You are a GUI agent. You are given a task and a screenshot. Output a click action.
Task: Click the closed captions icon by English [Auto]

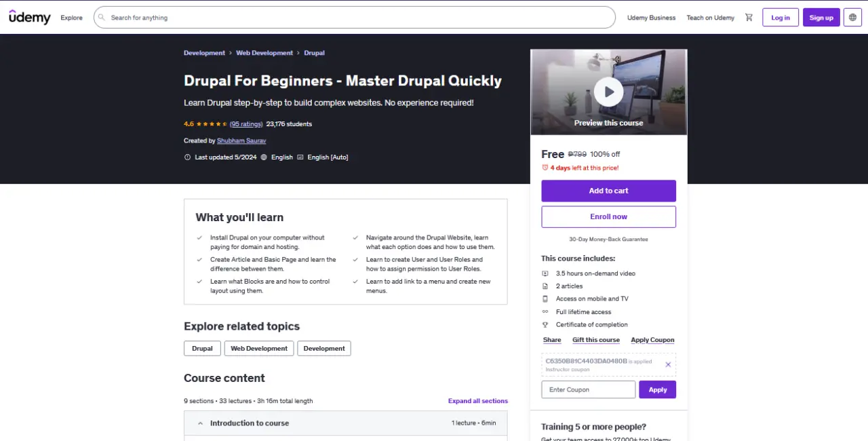(x=300, y=157)
